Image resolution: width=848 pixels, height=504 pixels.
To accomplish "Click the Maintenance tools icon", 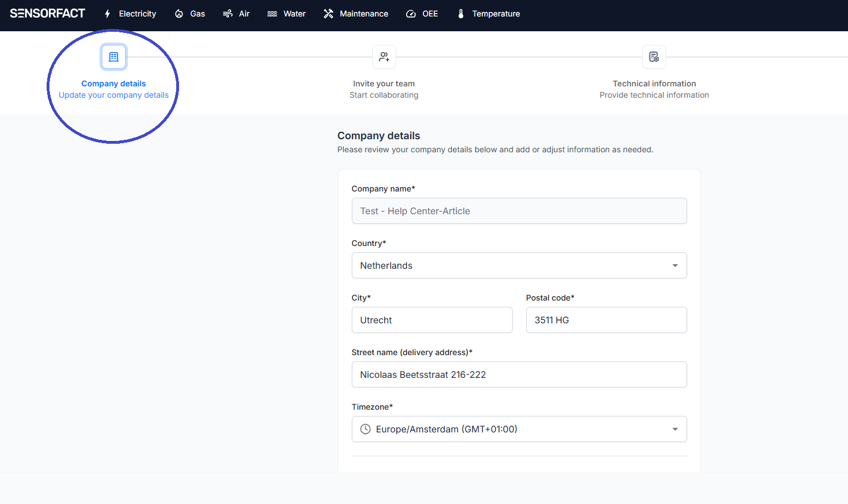I will tap(329, 14).
